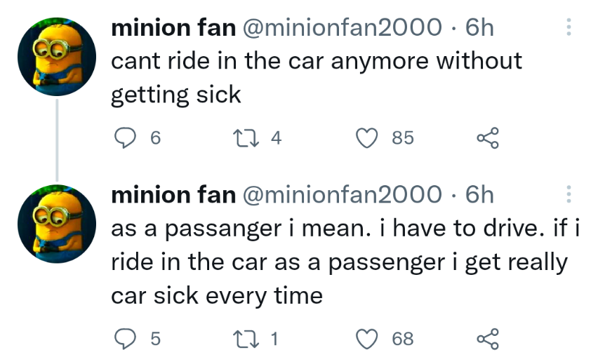Like the first tweet with 85 likes

click(x=367, y=137)
